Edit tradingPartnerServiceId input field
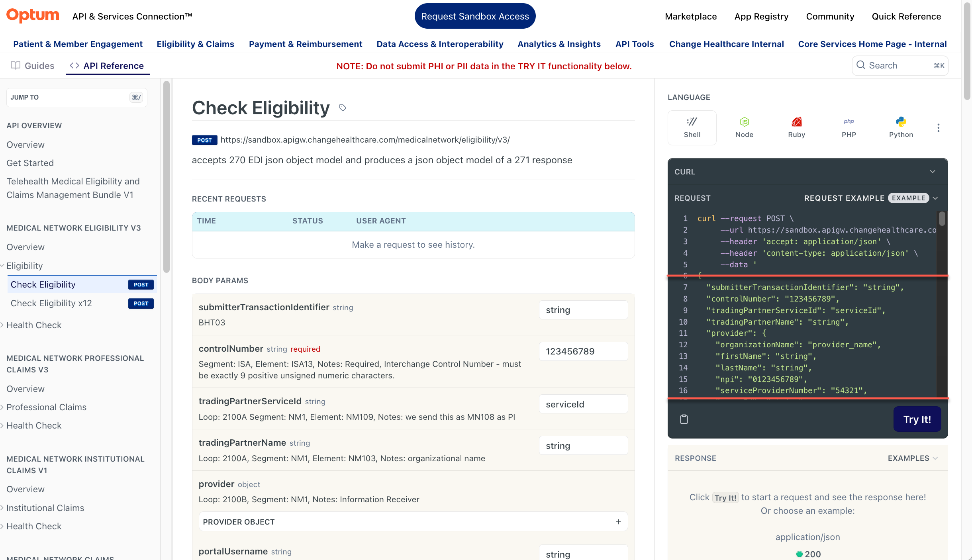This screenshot has height=560, width=972. coord(583,404)
